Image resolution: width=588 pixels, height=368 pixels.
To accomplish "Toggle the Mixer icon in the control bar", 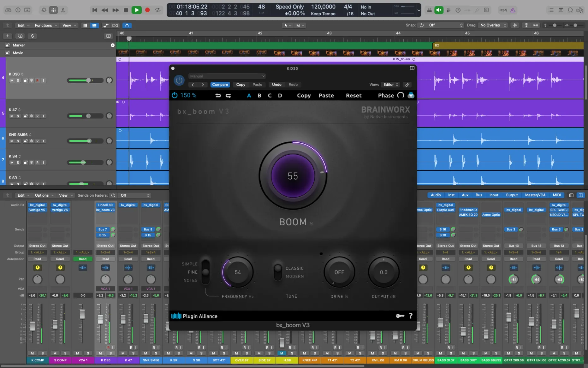I will click(53, 10).
